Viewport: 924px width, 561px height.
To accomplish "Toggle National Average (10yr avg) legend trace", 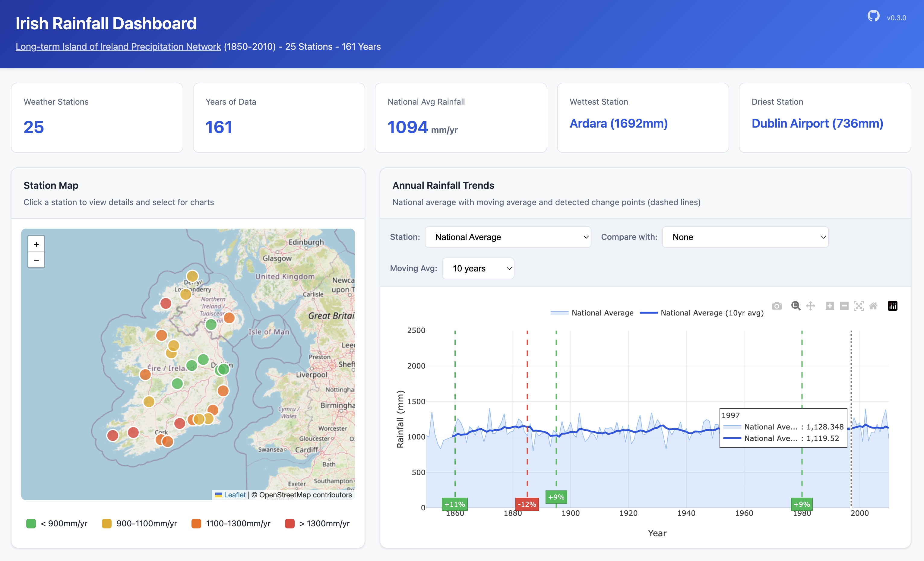I will (701, 313).
